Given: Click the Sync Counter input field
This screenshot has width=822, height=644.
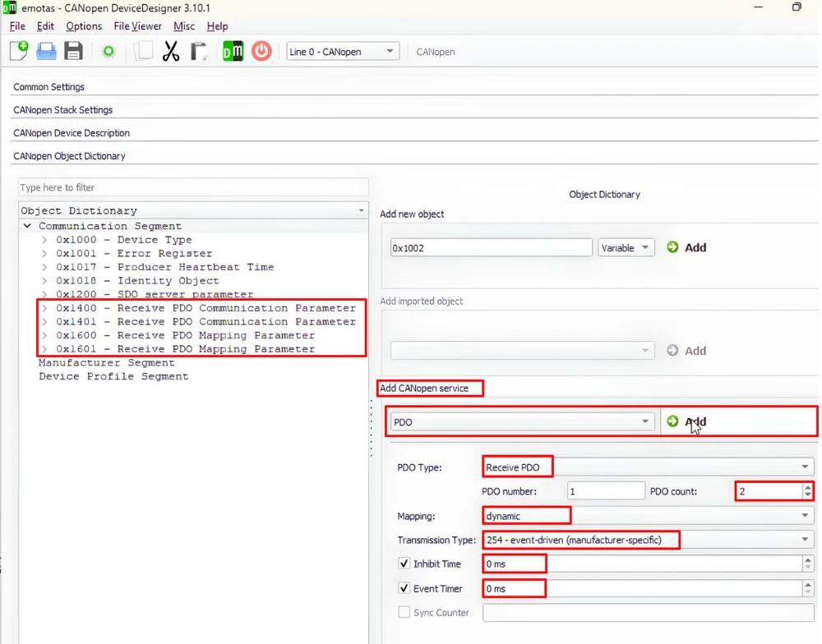Looking at the screenshot, I should [648, 612].
